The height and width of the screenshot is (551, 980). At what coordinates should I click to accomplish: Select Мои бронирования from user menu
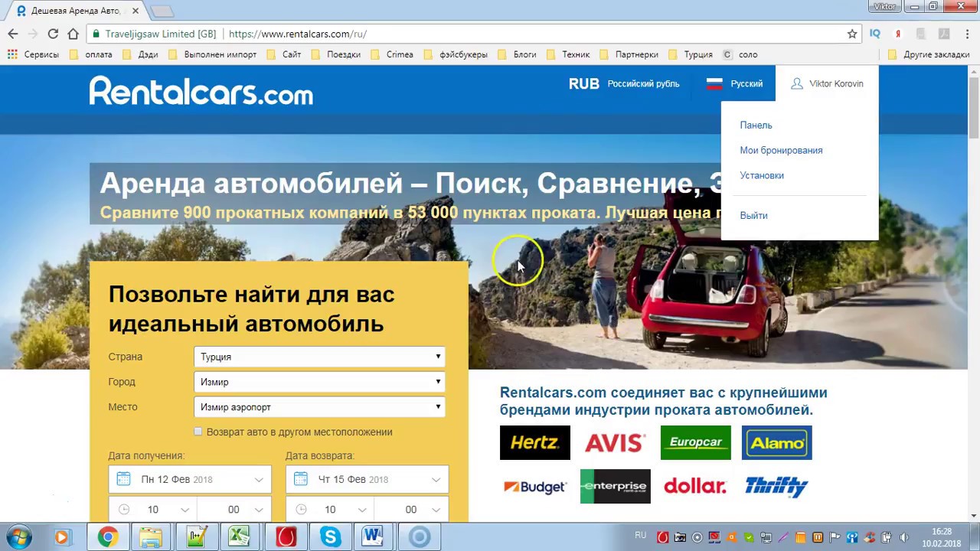tap(781, 150)
